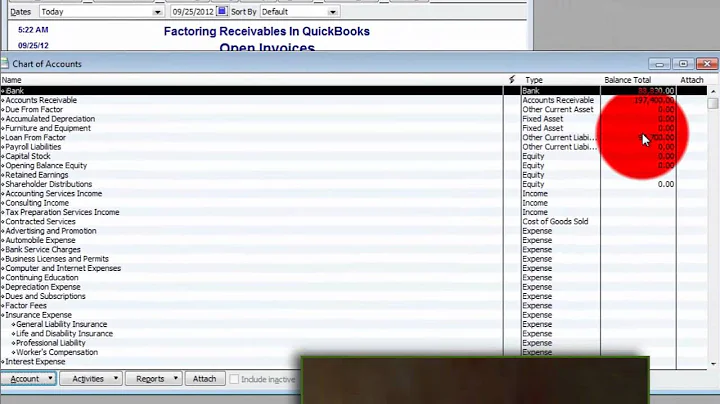Open the Reports menu button
Image resolution: width=720 pixels, height=404 pixels.
coord(154,379)
